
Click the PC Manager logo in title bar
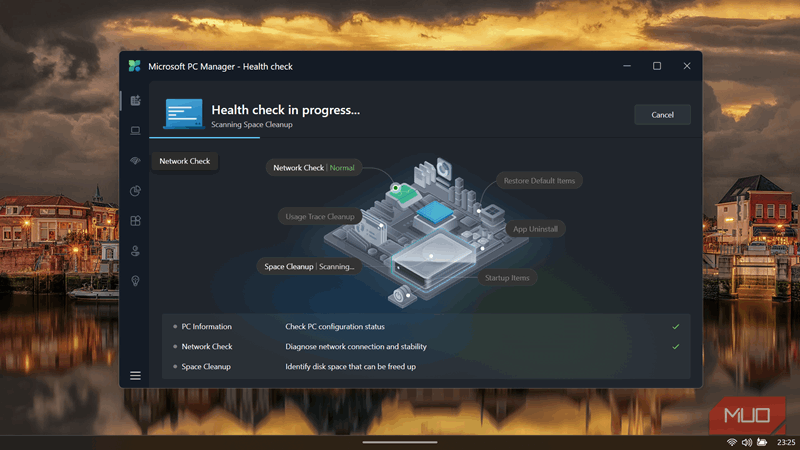[134, 66]
